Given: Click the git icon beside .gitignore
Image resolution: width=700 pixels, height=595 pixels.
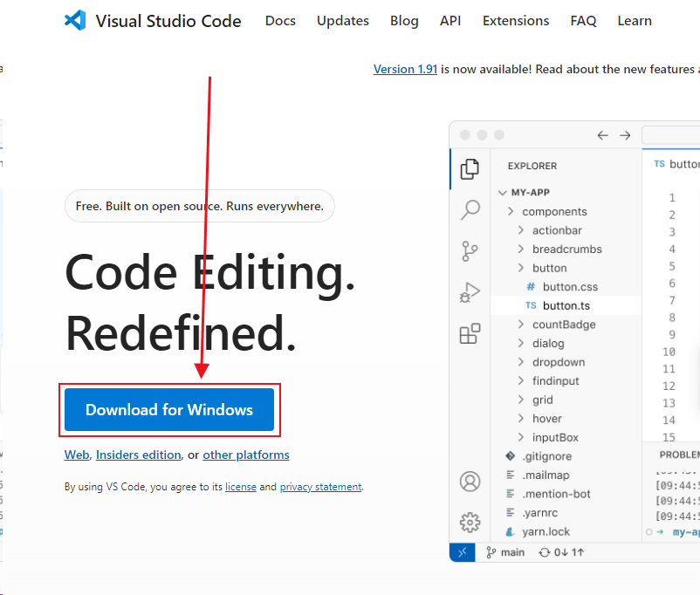Looking at the screenshot, I should (511, 455).
